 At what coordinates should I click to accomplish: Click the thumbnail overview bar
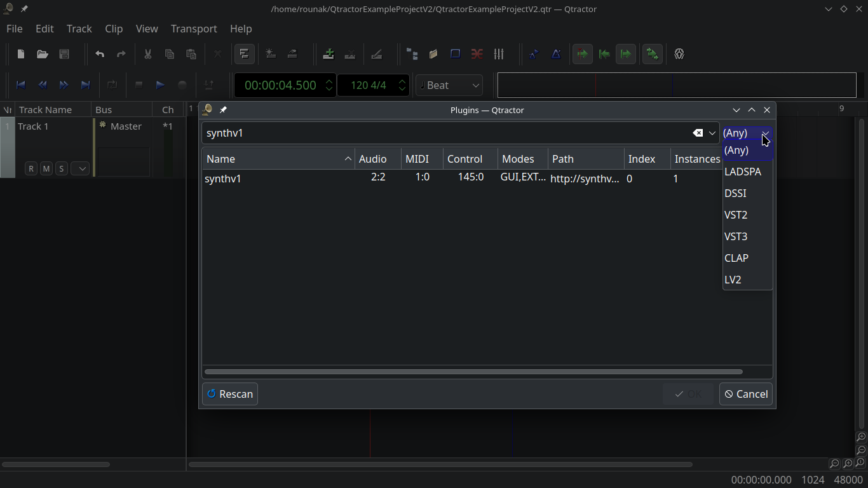pyautogui.click(x=677, y=85)
